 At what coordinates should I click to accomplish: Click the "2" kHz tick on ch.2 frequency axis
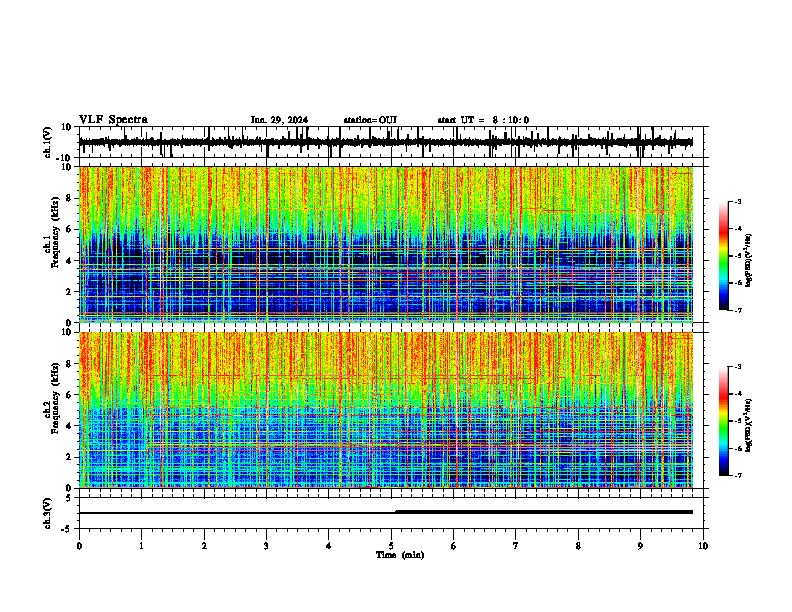(69, 457)
